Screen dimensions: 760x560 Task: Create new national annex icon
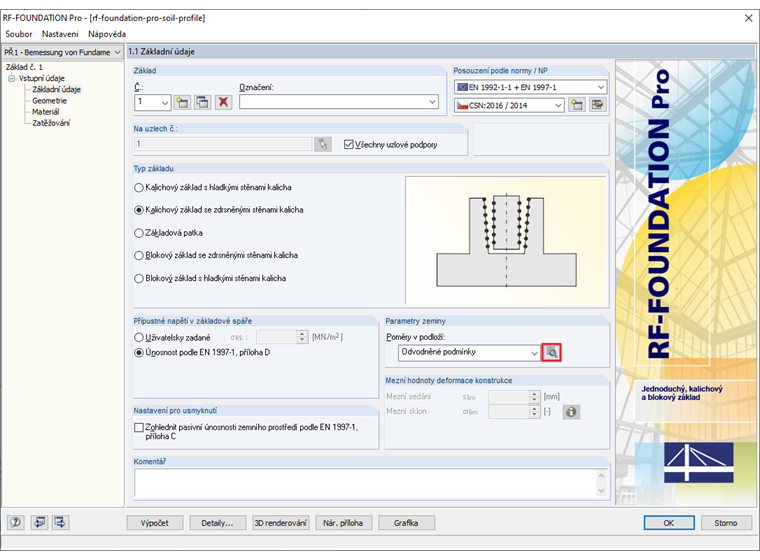click(x=577, y=105)
